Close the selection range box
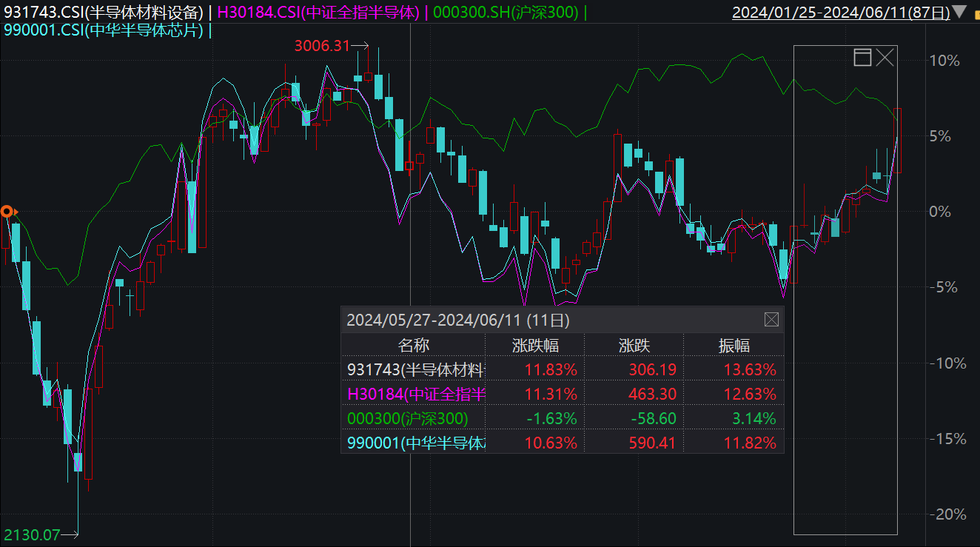Image resolution: width=980 pixels, height=547 pixels. point(885,58)
